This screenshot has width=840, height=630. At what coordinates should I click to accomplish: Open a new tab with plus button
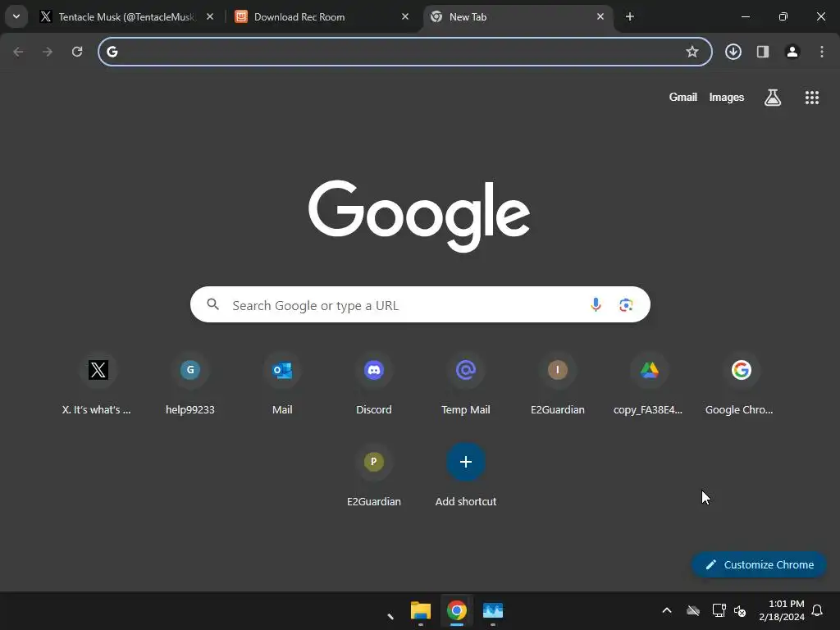[630, 16]
